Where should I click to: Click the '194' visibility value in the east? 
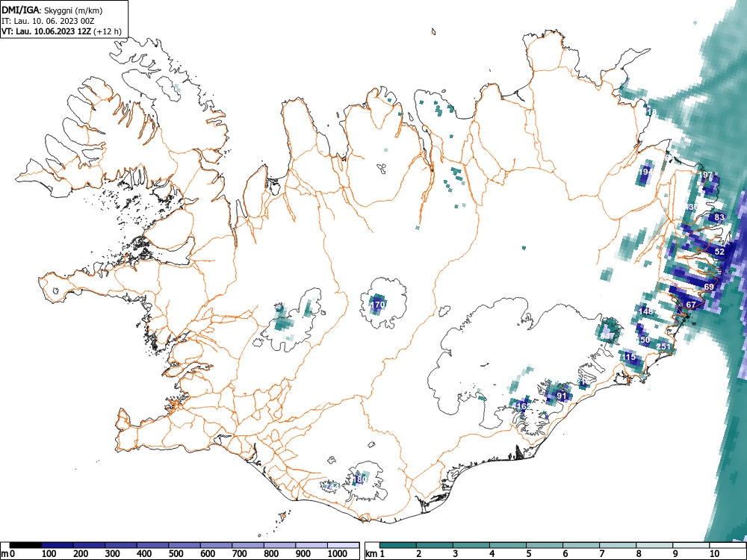[646, 172]
